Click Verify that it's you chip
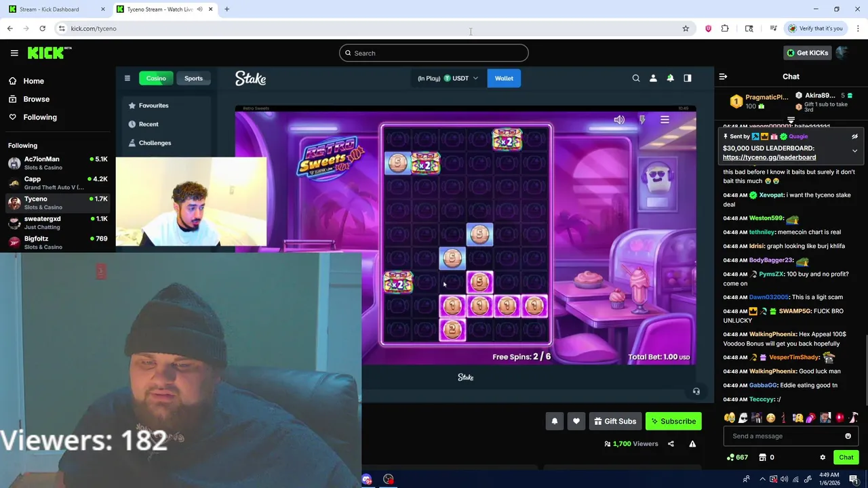Image resolution: width=868 pixels, height=488 pixels. point(816,28)
